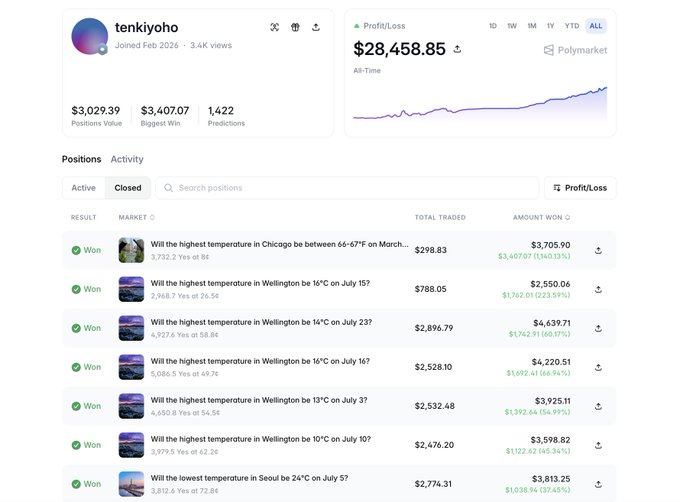The image size is (680, 502).
Task: Sort by the AMOUNT WON column header
Action: [541, 217]
